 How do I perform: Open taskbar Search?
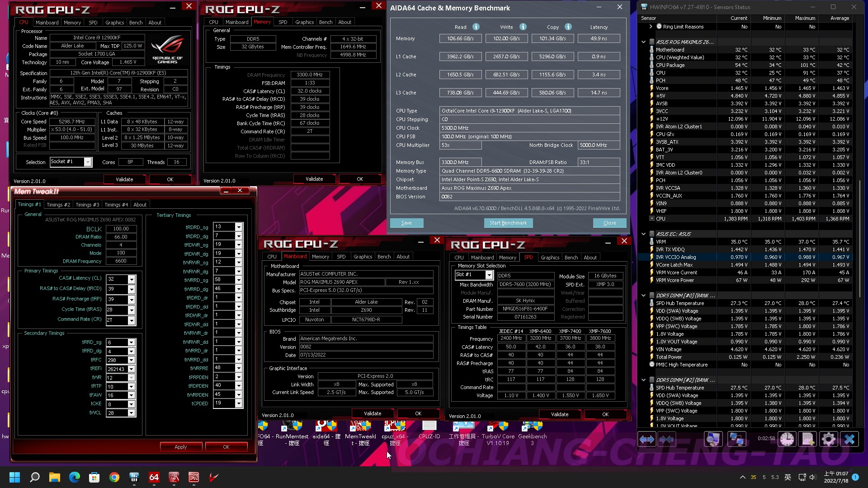[35, 477]
